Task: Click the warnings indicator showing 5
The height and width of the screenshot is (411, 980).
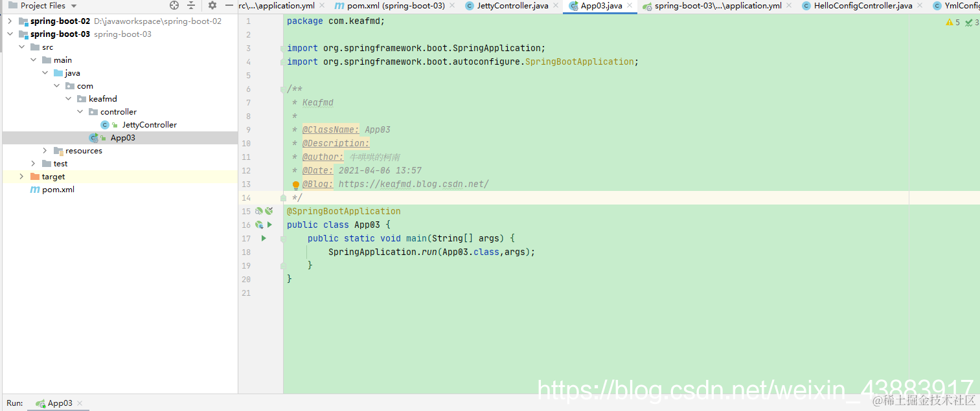Action: 953,22
